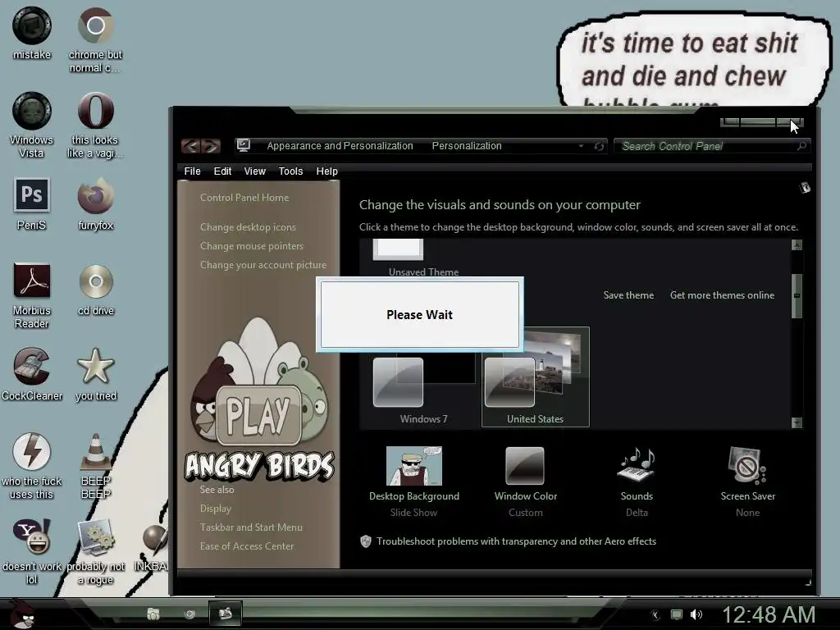Open the 'doesn't work lol' Yahoo icon
This screenshot has width=840, height=630.
point(32,552)
